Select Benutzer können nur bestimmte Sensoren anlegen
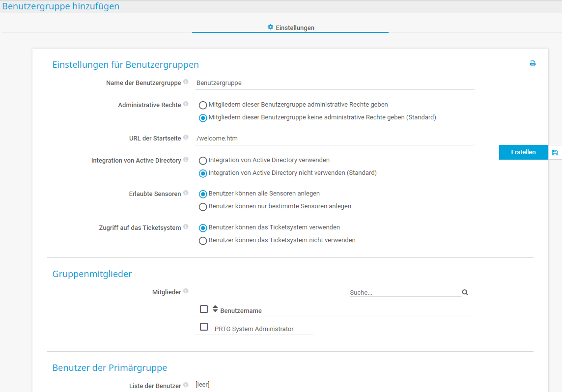562x392 pixels. [x=203, y=206]
